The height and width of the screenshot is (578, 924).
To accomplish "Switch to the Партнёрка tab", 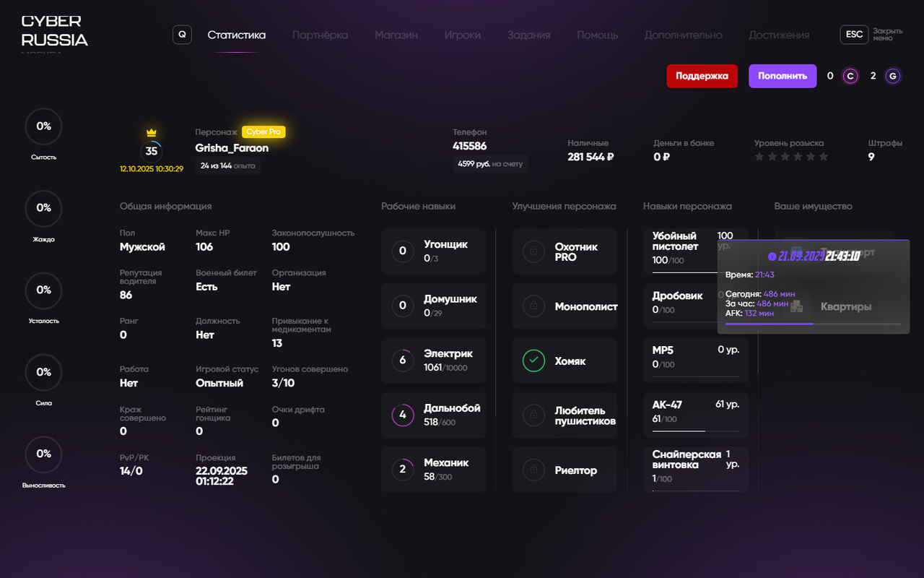I will pos(321,35).
